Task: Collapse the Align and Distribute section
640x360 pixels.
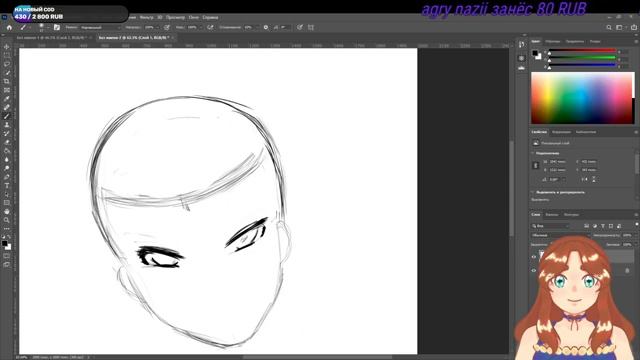Action: pyautogui.click(x=533, y=192)
